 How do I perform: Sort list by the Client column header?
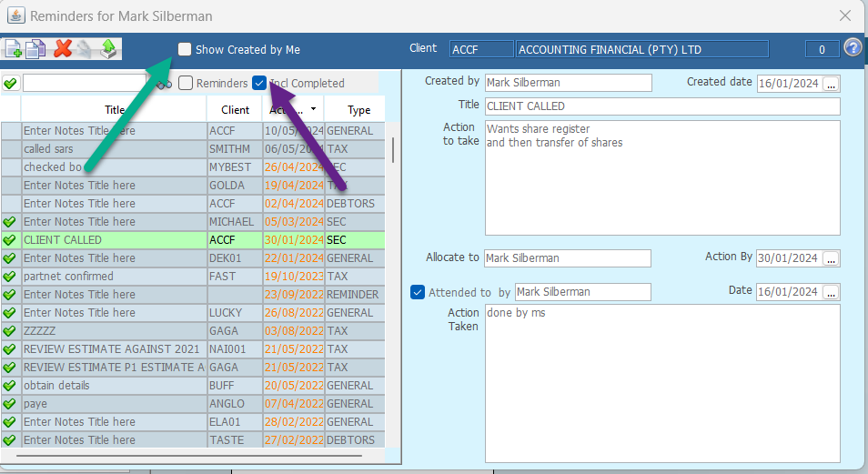point(235,110)
